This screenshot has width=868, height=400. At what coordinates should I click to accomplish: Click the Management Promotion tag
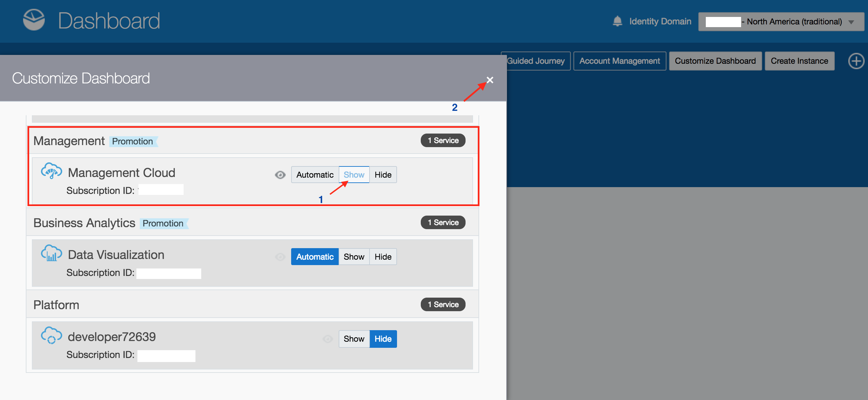pos(133,141)
